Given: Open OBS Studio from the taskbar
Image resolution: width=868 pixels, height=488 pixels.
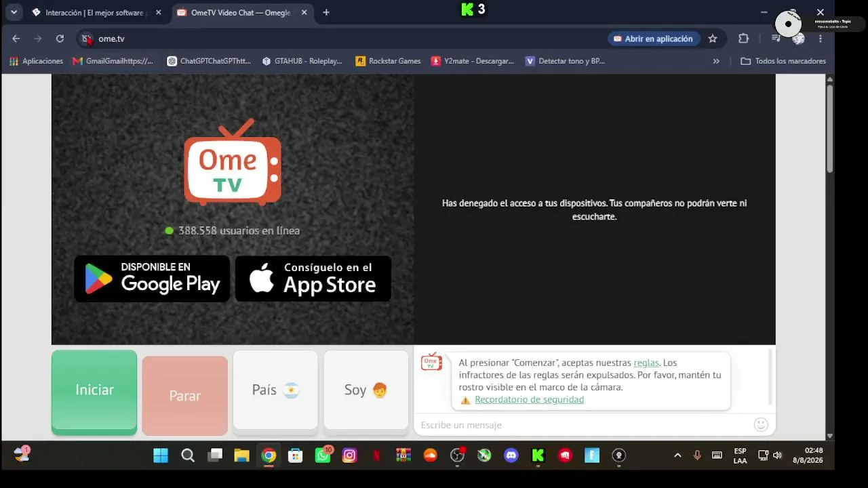Looking at the screenshot, I should click(x=457, y=455).
